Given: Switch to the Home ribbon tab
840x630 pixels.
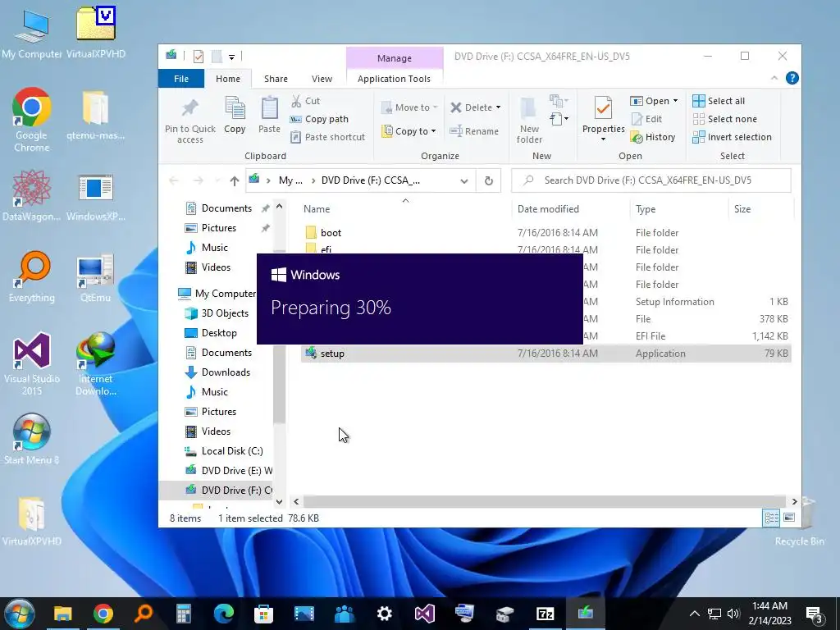Looking at the screenshot, I should [x=228, y=79].
